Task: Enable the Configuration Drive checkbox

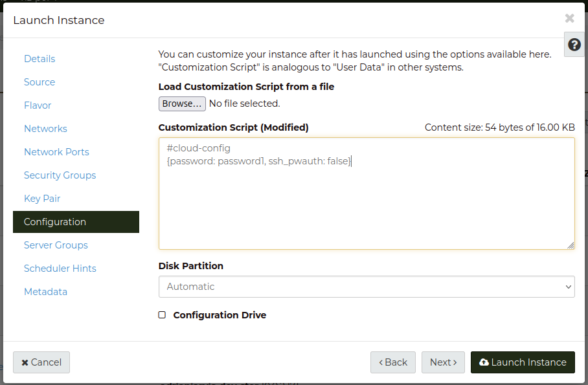Action: click(x=162, y=315)
